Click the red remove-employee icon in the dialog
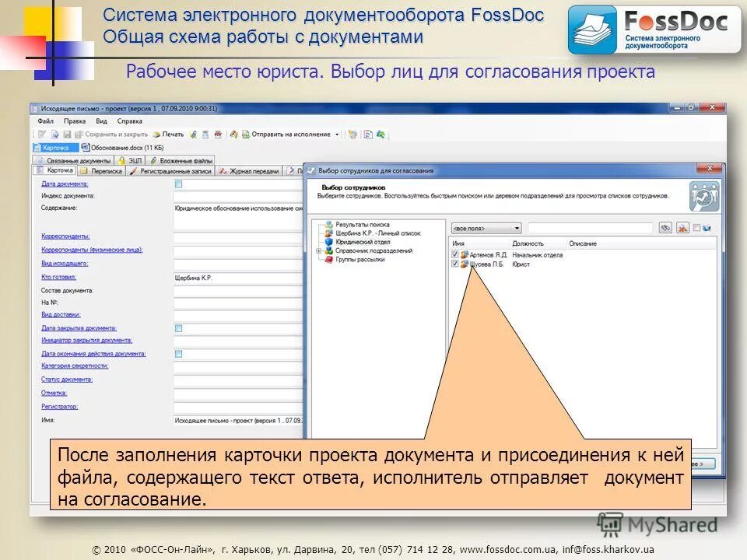This screenshot has height=560, width=747. tap(682, 229)
